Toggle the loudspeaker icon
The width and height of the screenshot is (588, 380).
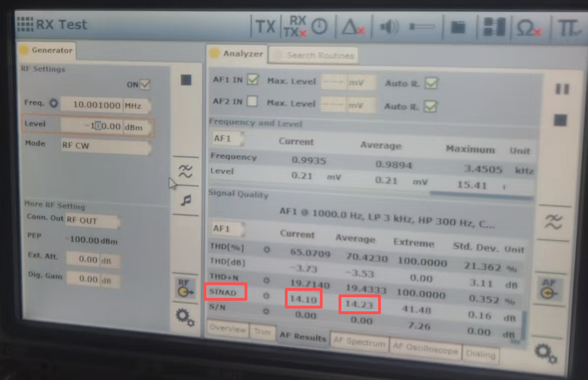pos(389,27)
